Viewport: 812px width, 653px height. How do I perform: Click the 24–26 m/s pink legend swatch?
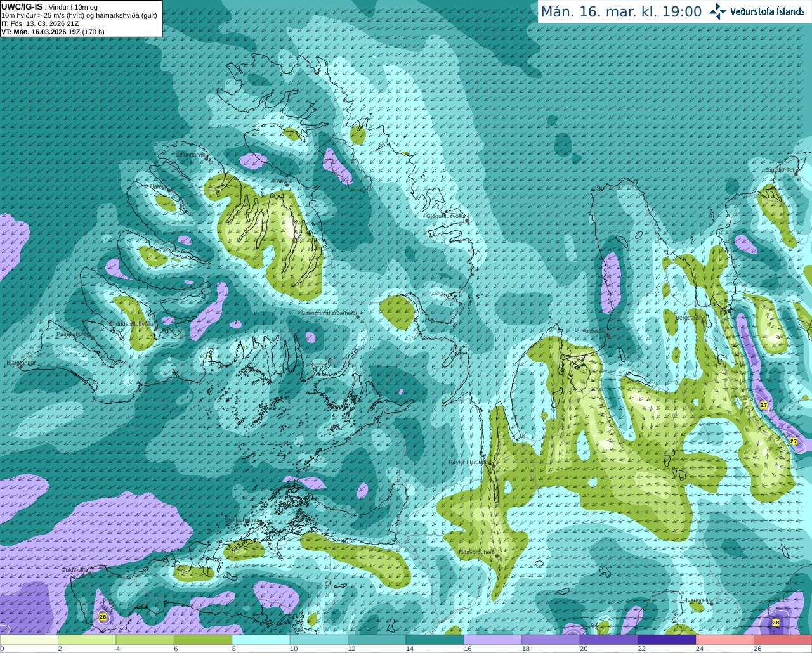coord(725,640)
